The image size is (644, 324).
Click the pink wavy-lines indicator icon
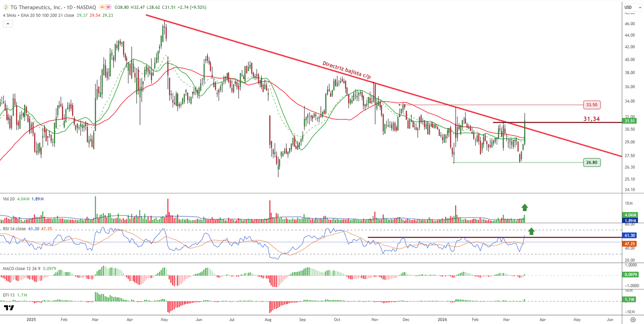(x=109, y=7)
